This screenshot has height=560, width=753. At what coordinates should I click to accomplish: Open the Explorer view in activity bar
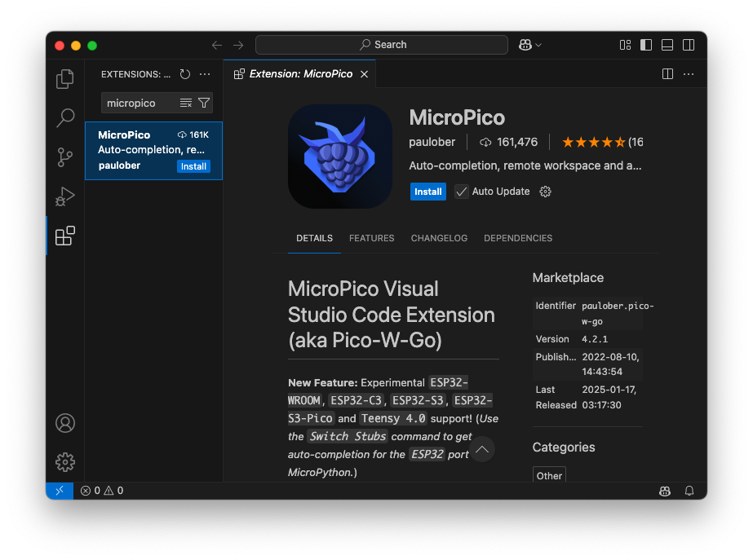[64, 79]
